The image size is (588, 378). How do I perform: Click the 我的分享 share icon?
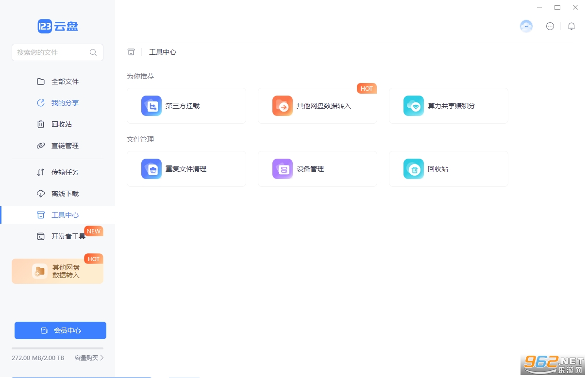(x=41, y=103)
